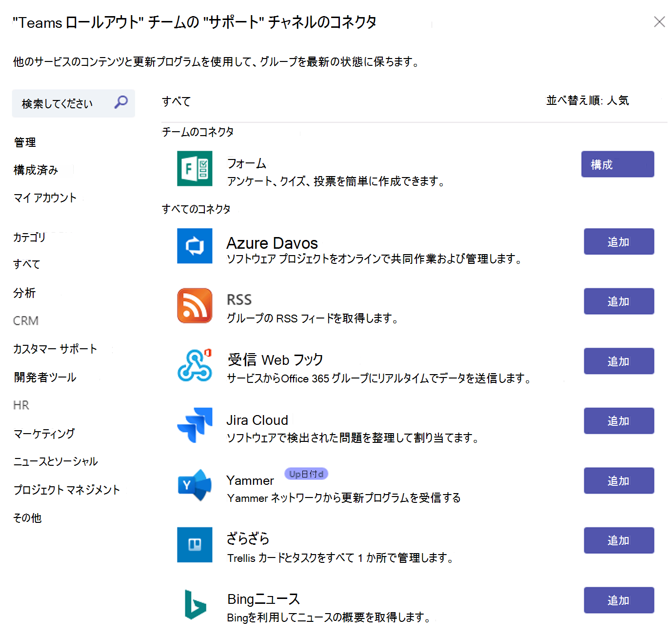Add the 受信 Web フック connector
Screen dimensions: 672x637
tap(619, 361)
